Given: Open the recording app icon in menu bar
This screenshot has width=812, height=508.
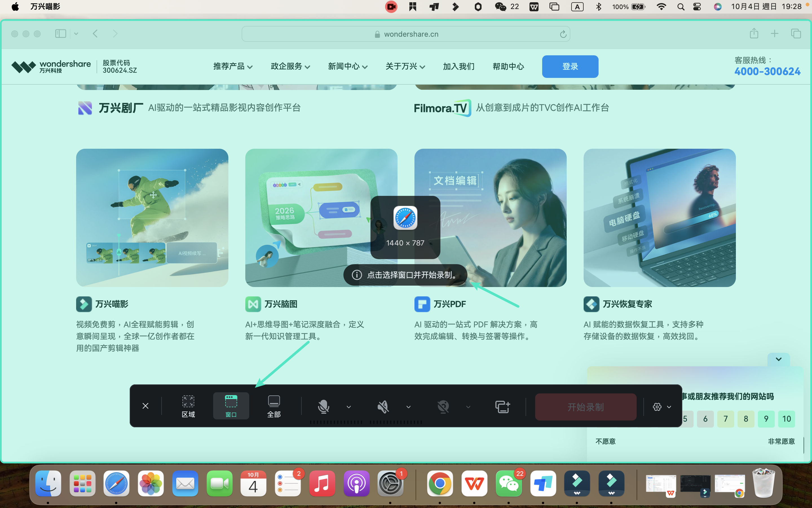Looking at the screenshot, I should [391, 7].
